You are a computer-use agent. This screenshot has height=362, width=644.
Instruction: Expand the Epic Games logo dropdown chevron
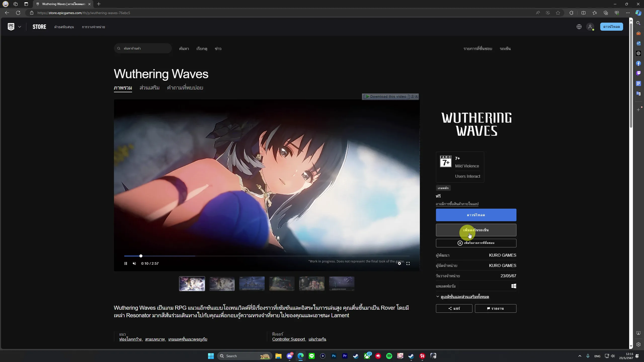pos(20,27)
